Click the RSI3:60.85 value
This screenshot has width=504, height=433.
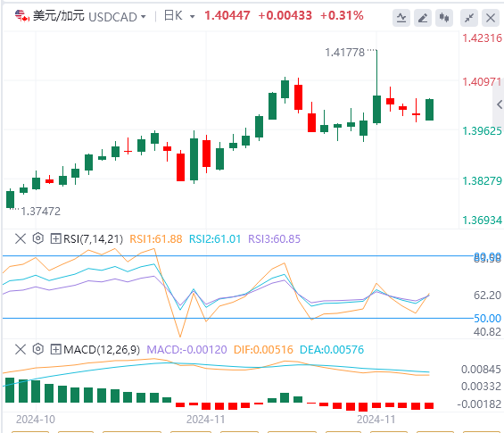[275, 239]
